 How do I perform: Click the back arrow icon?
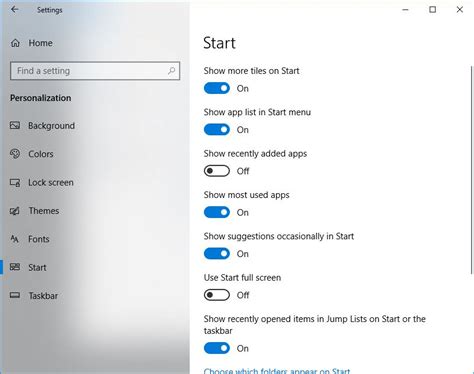click(14, 9)
